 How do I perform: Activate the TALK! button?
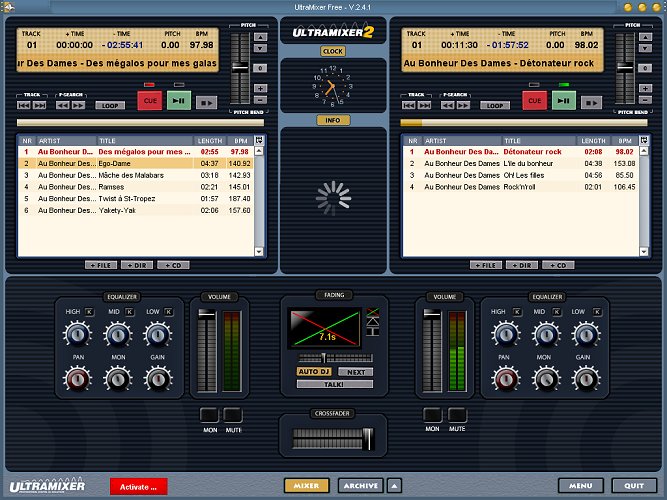[x=335, y=384]
